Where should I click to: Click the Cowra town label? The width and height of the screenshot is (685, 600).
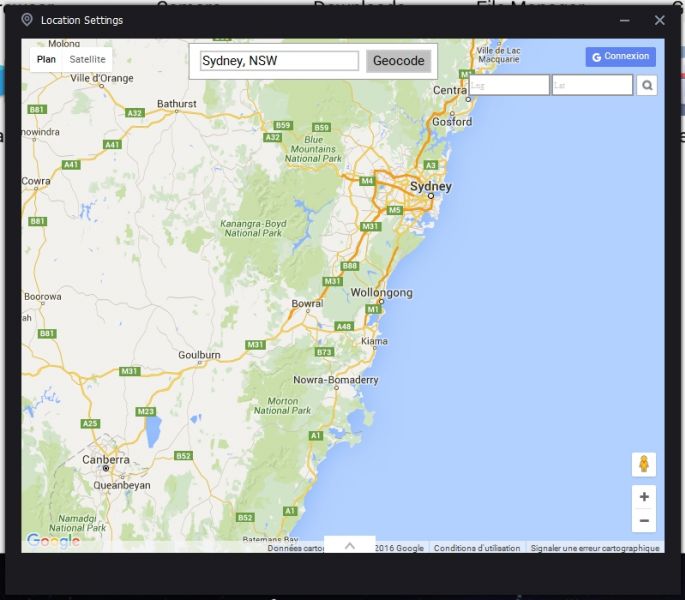36,181
